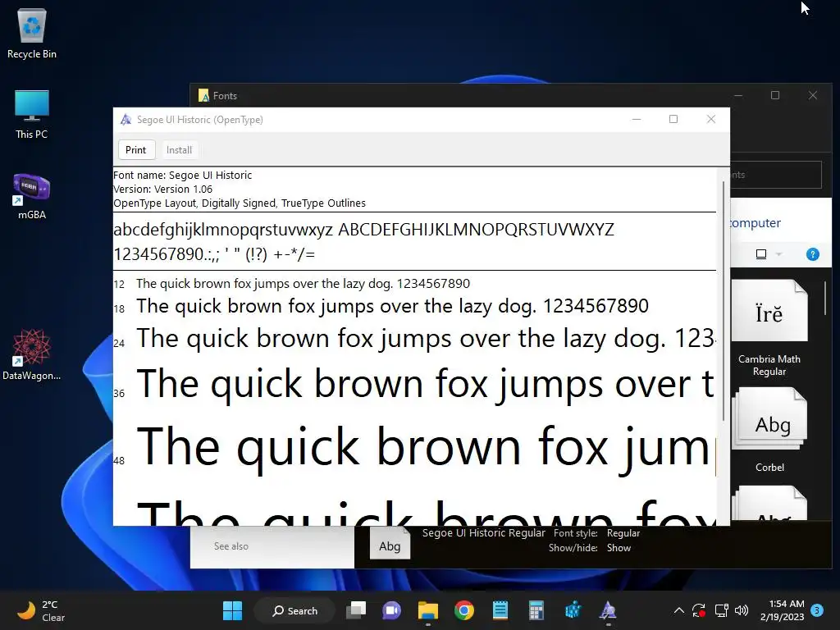
Task: Open the notification badge showing 3
Action: (x=817, y=610)
